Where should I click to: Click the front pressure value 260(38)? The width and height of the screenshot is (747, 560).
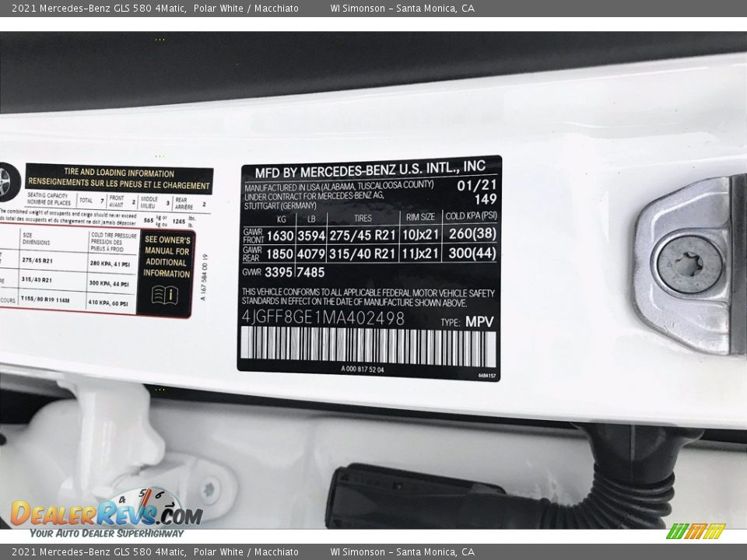(472, 233)
